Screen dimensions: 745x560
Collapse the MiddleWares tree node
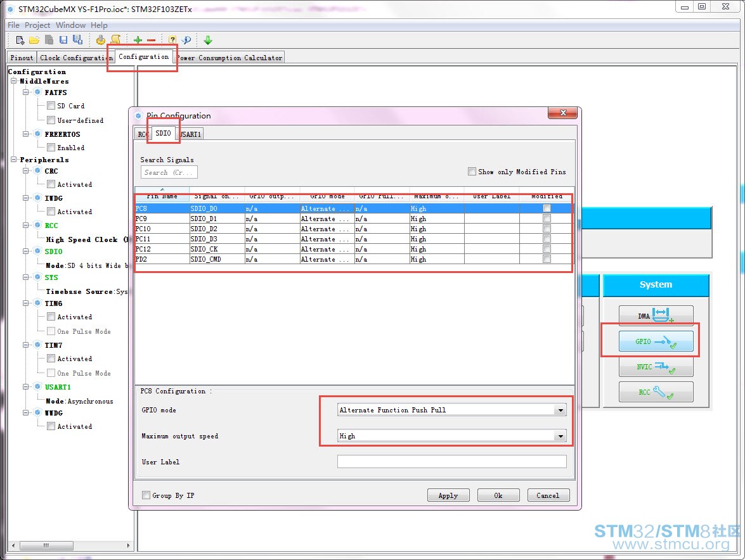(x=14, y=81)
